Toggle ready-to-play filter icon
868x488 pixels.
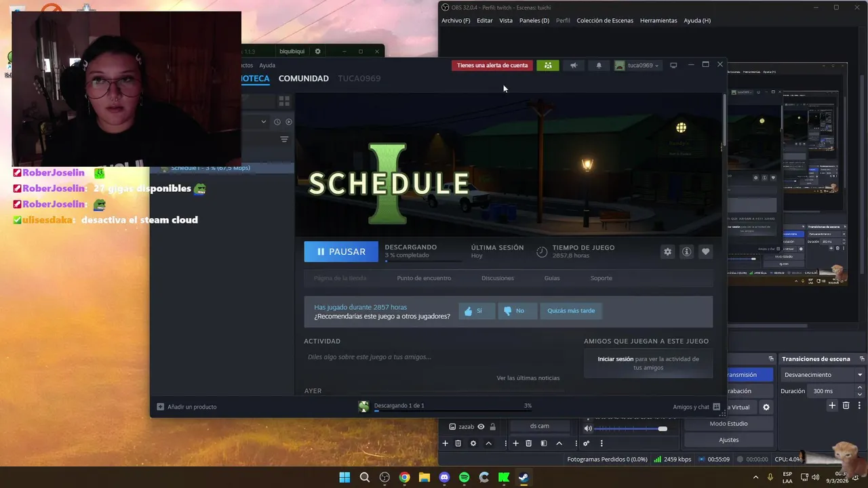click(x=288, y=122)
